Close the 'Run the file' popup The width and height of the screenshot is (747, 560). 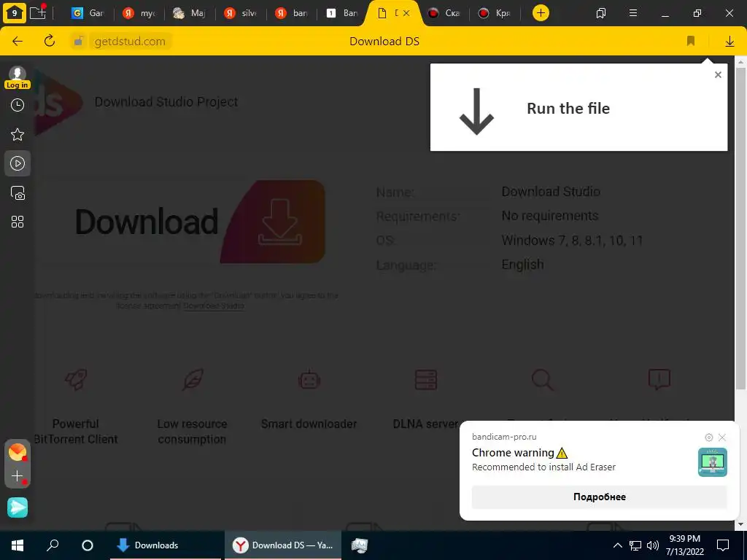[718, 75]
